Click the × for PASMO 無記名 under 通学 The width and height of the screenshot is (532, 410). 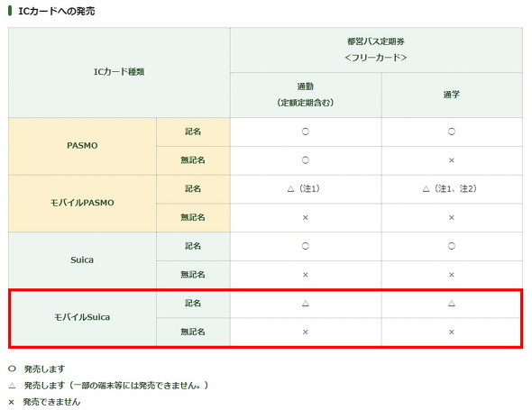(452, 160)
